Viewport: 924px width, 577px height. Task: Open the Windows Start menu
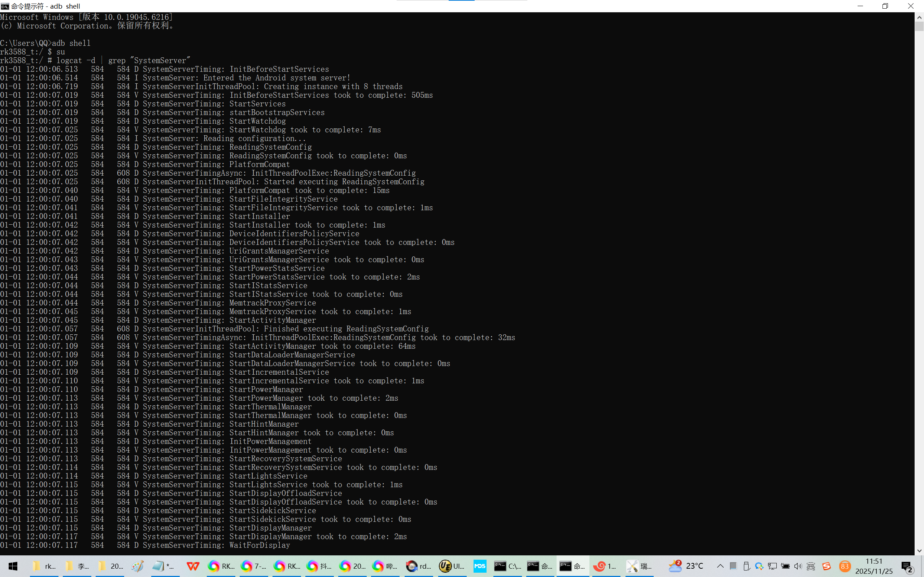[x=13, y=566]
